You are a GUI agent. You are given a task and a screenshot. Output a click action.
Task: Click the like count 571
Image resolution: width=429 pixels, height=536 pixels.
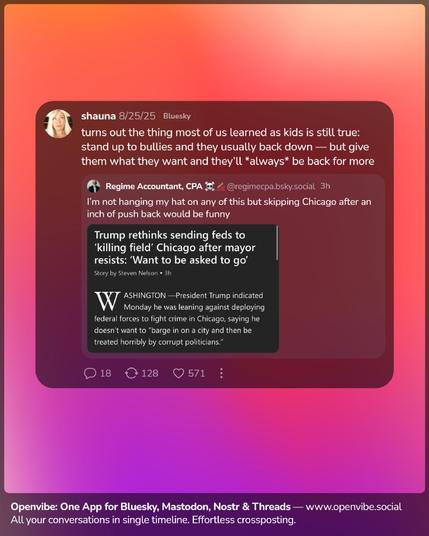(197, 373)
